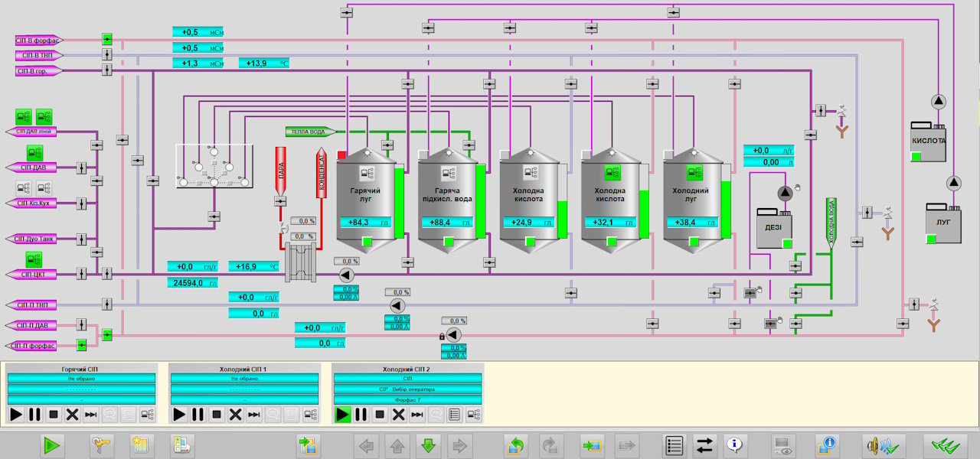Start Холодний СІП 1 with play button

[x=179, y=415]
